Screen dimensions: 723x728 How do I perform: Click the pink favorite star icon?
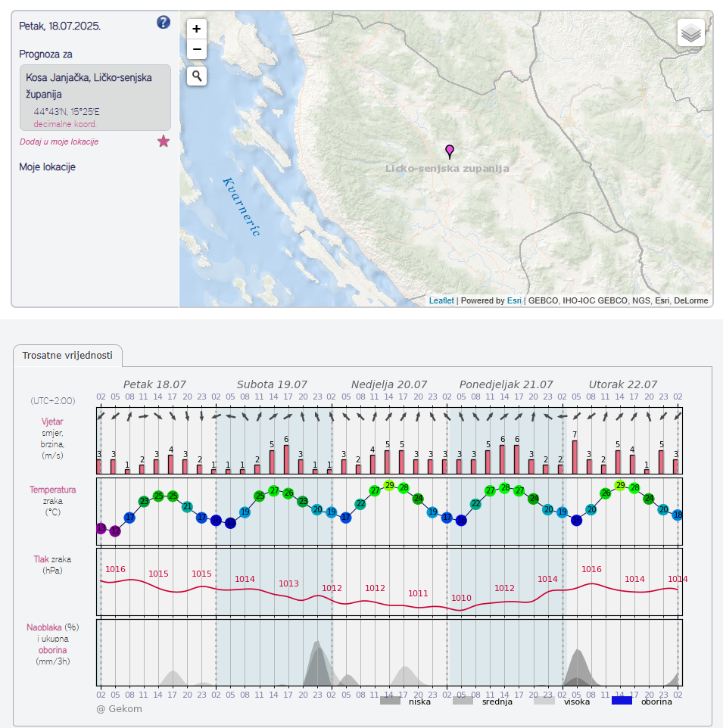pyautogui.click(x=164, y=141)
